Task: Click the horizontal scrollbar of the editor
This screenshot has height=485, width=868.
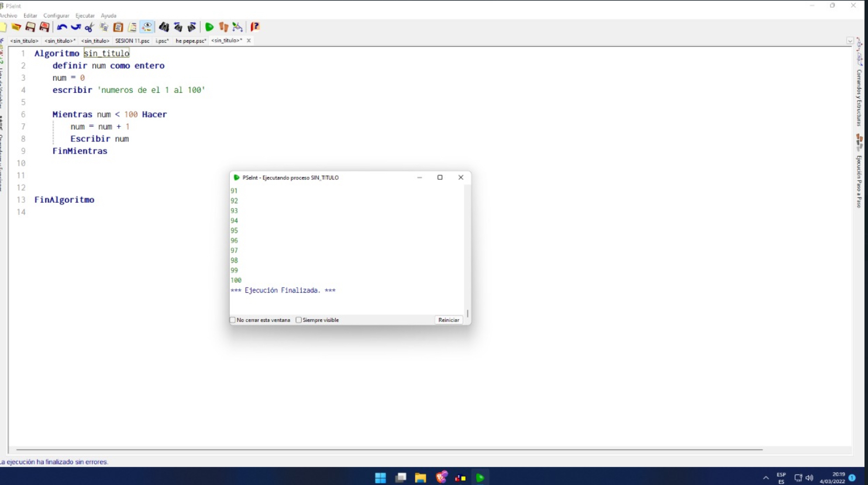Action: click(389, 449)
